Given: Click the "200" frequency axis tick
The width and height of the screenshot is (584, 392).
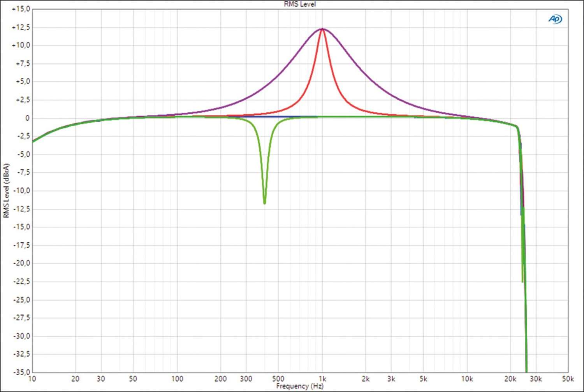Looking at the screenshot, I should tap(221, 379).
